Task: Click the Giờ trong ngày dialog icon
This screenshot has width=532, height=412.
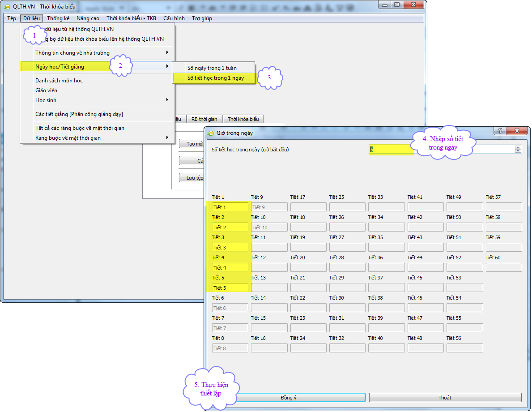Action: 211,133
